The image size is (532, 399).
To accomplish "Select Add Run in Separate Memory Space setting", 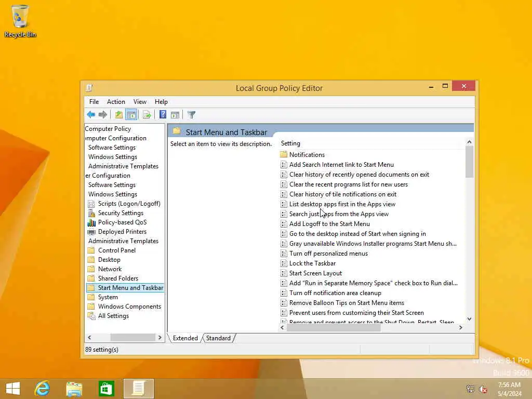I will [x=373, y=283].
